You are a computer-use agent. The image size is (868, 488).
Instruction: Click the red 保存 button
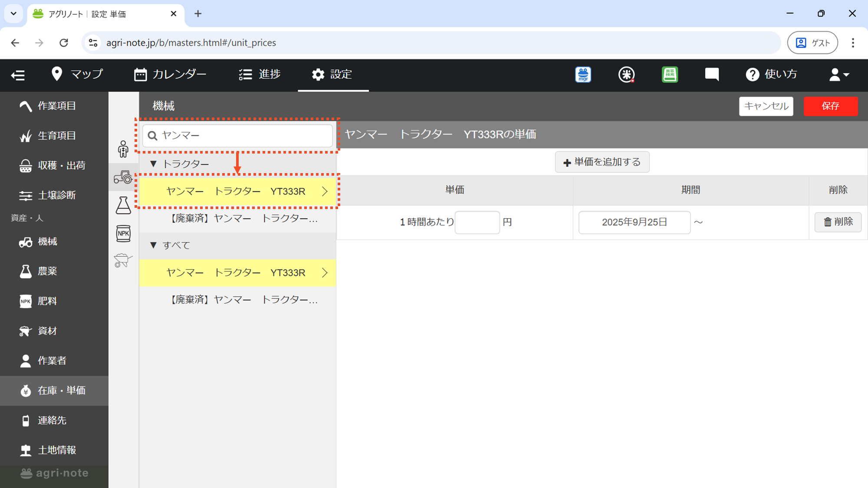pyautogui.click(x=830, y=106)
